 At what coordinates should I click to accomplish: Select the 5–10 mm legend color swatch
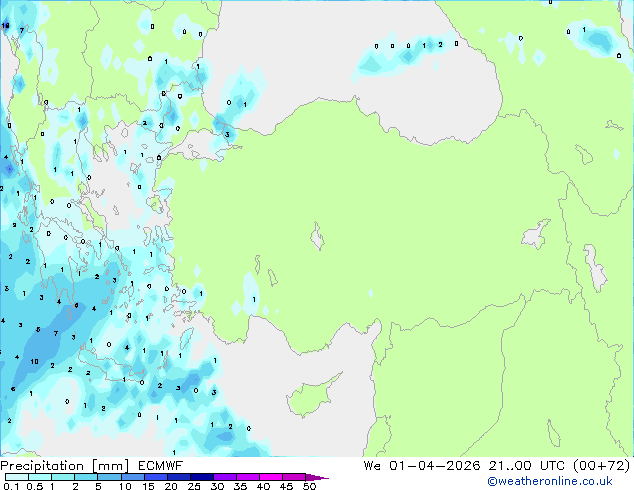(109, 477)
